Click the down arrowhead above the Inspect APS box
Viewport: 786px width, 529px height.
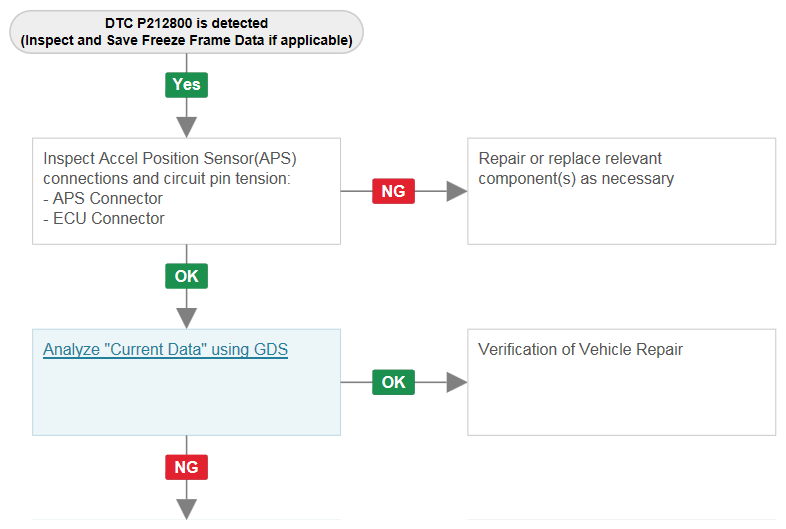[x=186, y=127]
